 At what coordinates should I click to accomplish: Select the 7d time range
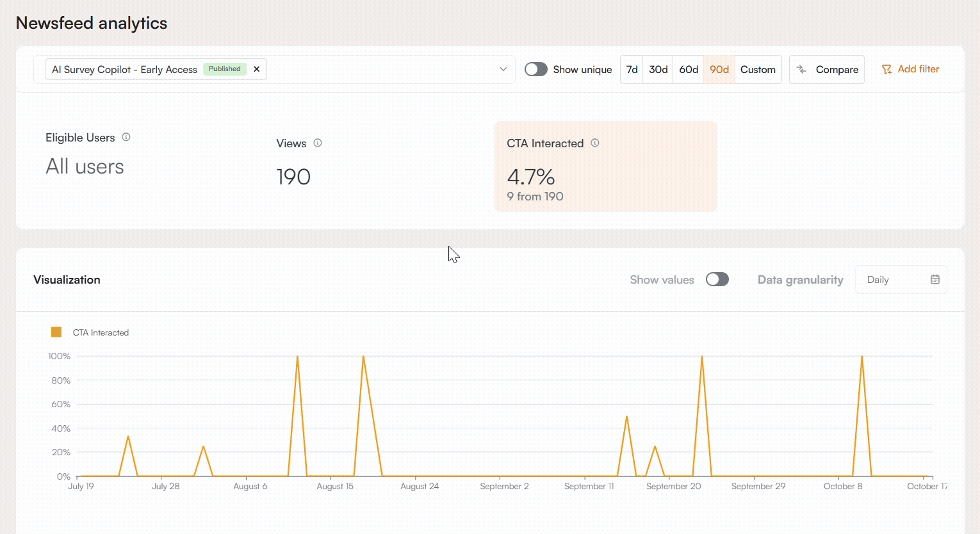[x=632, y=69]
